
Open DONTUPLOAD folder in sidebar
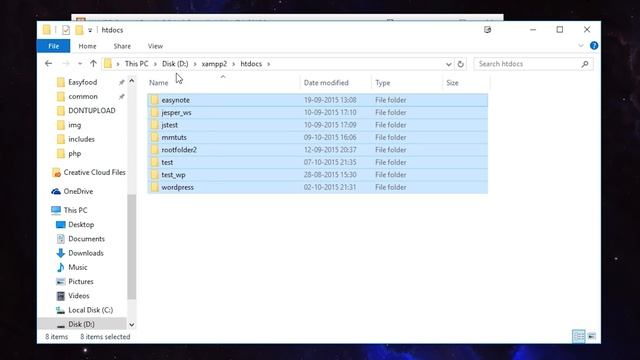pyautogui.click(x=91, y=111)
